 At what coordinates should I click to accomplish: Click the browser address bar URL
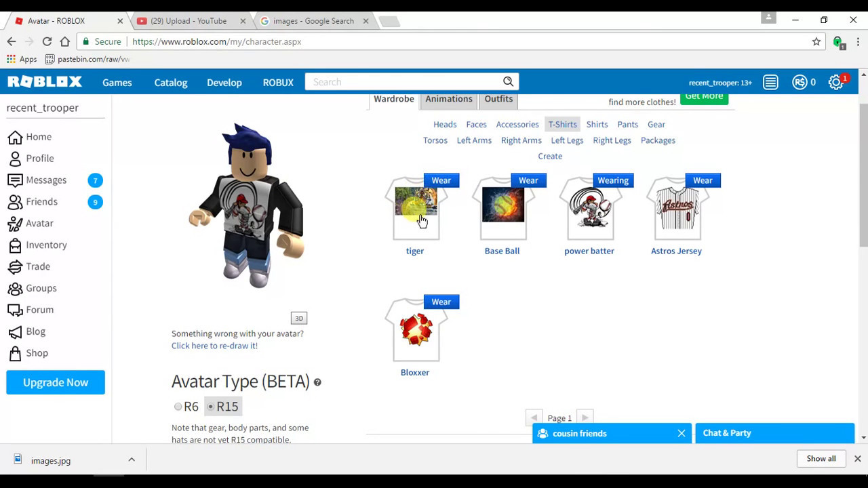[217, 41]
